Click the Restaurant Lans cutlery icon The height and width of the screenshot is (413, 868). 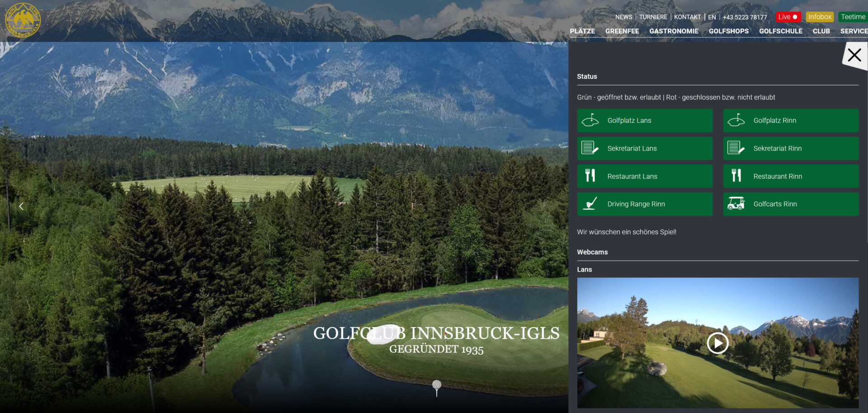pyautogui.click(x=590, y=175)
